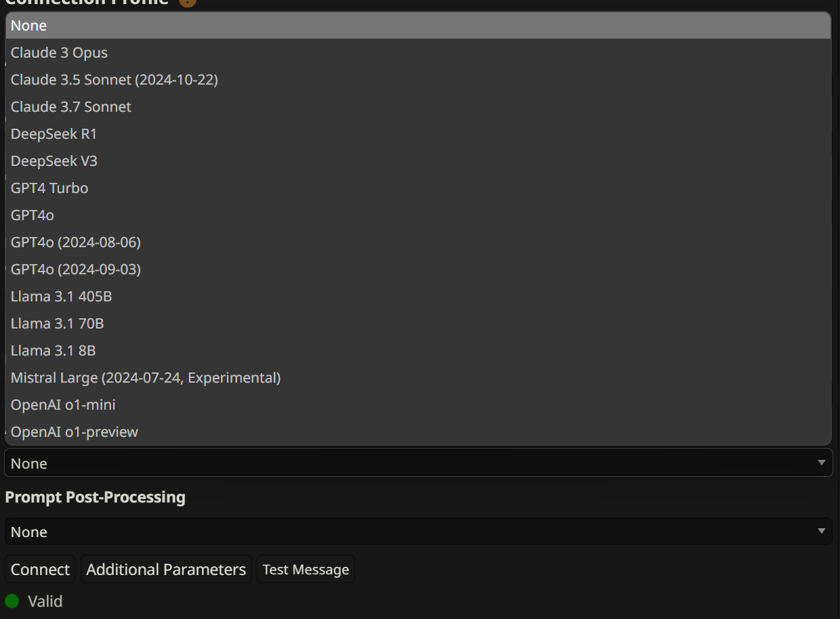Screen dimensions: 840x619
Task: Select Mistral Large (2024-07-24, Experimental)
Action: (x=418, y=378)
